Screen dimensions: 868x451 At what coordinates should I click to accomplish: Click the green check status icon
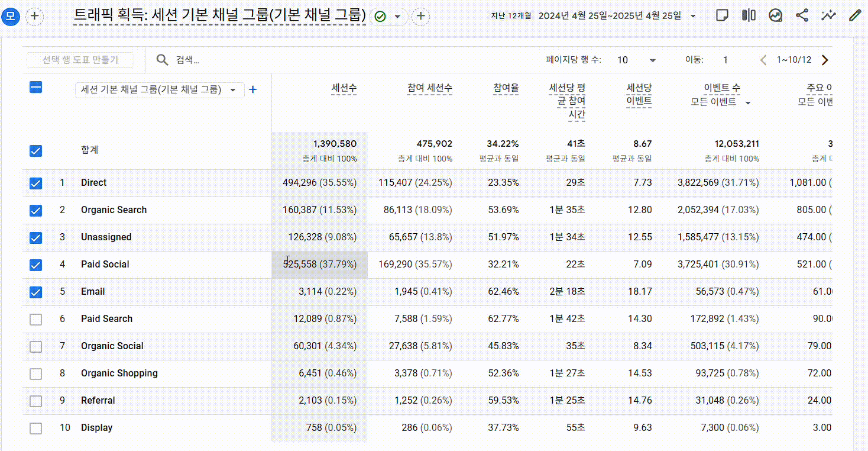[x=380, y=17]
